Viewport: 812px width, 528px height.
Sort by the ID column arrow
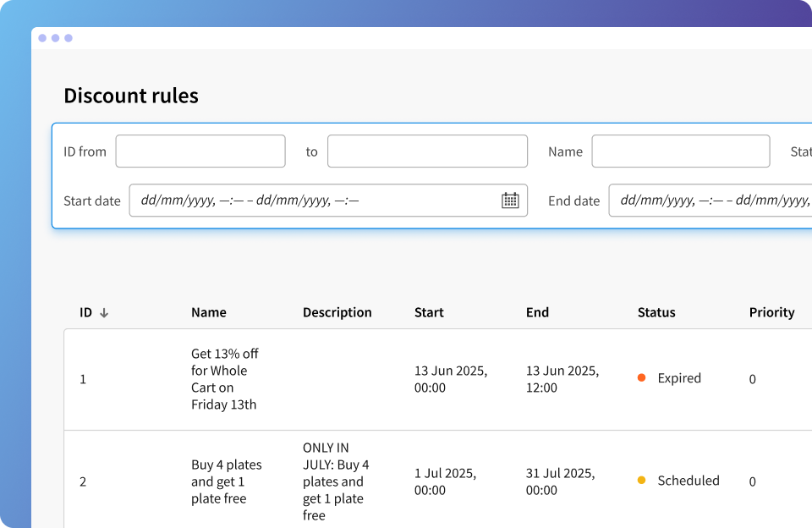coord(104,313)
